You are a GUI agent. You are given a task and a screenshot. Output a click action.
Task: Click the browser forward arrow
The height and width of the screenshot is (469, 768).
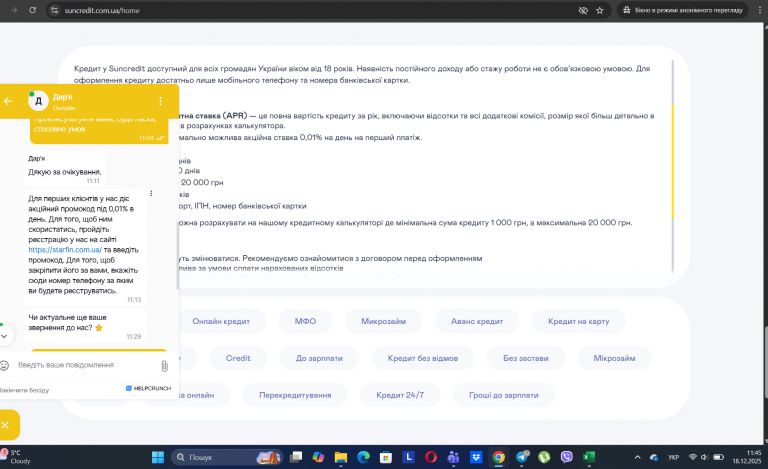[14, 10]
